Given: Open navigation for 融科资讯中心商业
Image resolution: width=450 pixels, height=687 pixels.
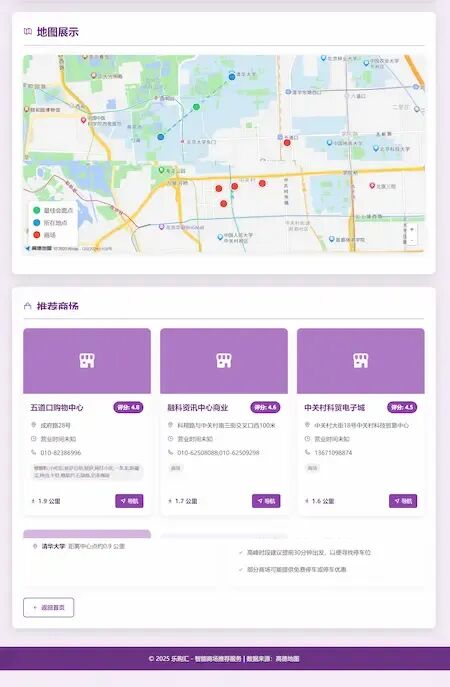Looking at the screenshot, I should pos(266,501).
